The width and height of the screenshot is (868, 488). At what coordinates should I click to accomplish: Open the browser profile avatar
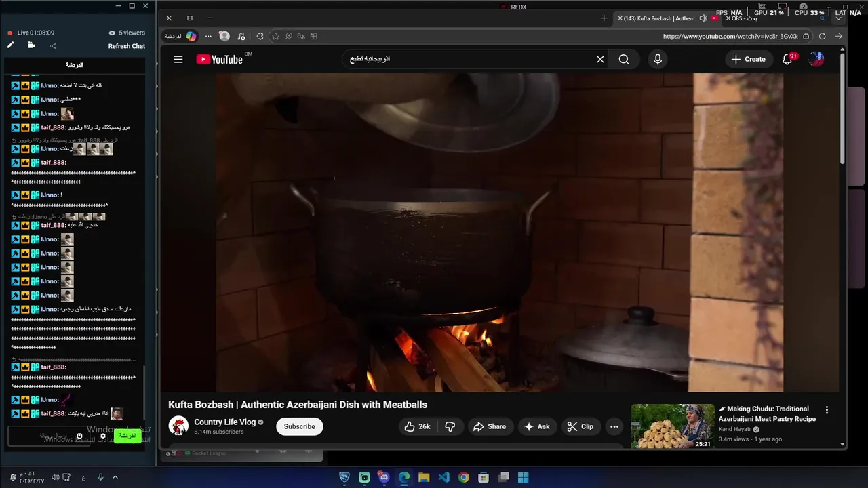[x=224, y=36]
